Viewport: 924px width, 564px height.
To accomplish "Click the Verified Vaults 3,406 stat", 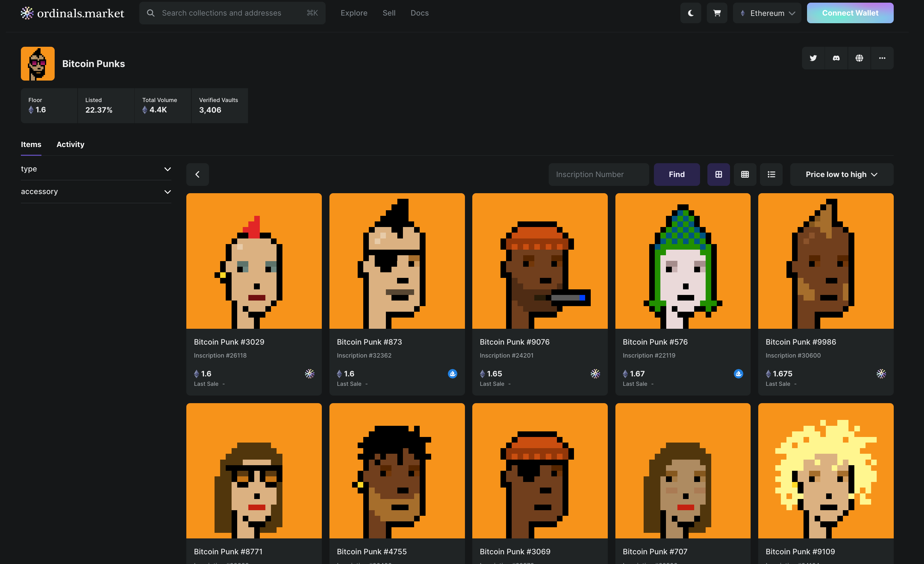I will point(219,106).
